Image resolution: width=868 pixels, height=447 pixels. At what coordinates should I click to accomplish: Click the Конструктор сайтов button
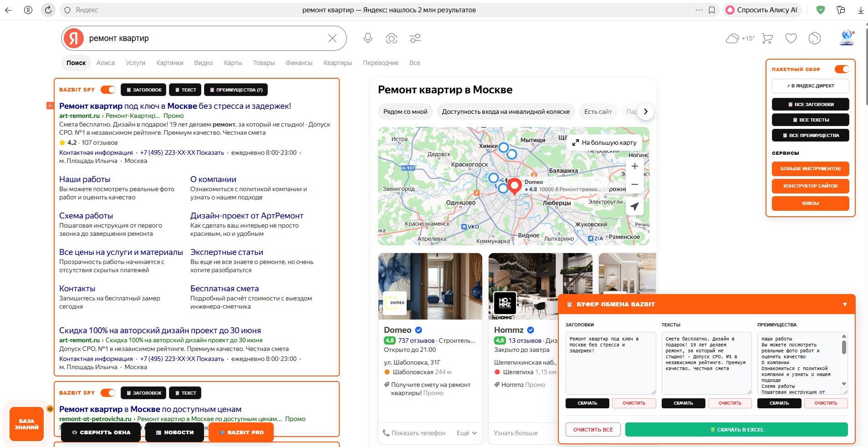[811, 186]
